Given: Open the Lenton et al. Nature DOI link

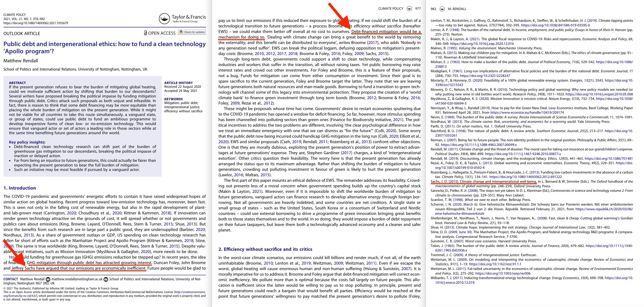Looking at the screenshot, I should (x=555, y=25).
